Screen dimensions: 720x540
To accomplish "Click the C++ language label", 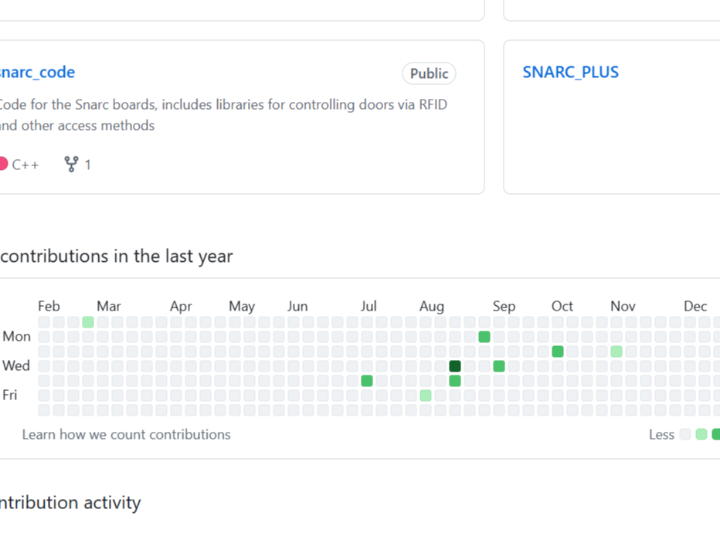I will 25,164.
